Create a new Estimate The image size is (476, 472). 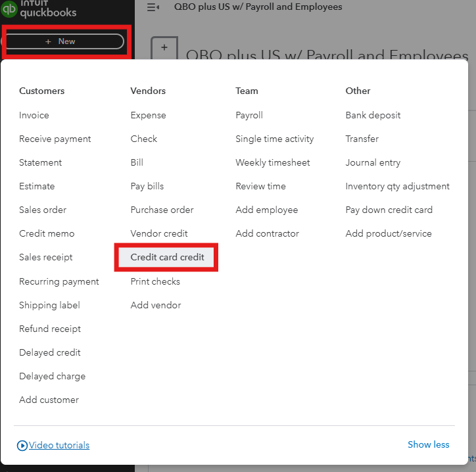37,187
